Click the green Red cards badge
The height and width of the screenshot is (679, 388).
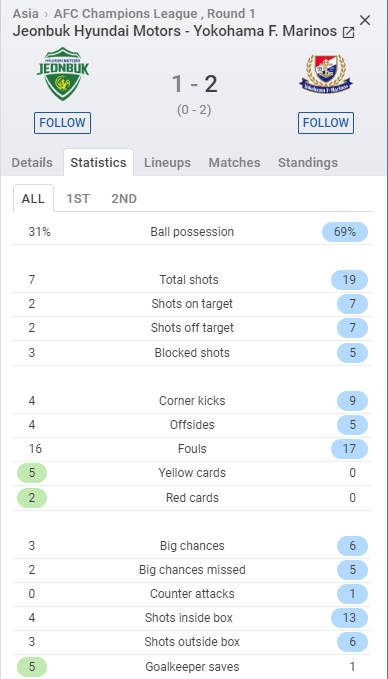tap(32, 498)
